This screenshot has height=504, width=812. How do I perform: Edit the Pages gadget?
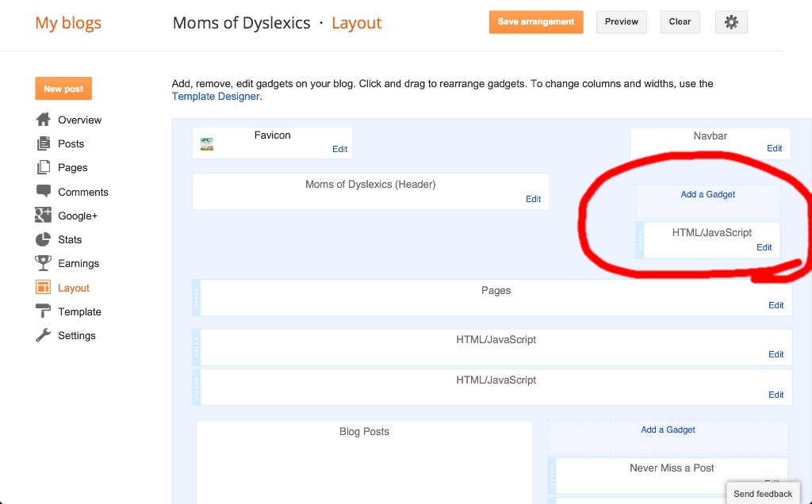point(776,305)
